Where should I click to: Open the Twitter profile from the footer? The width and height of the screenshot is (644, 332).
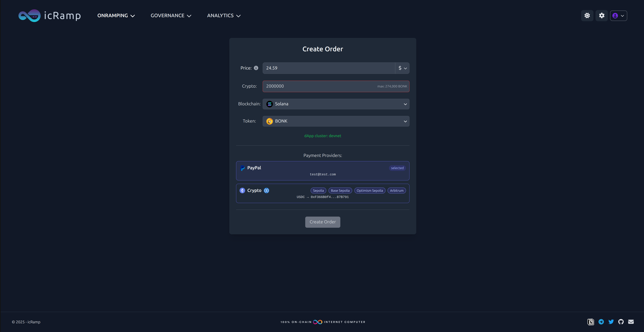(611, 322)
